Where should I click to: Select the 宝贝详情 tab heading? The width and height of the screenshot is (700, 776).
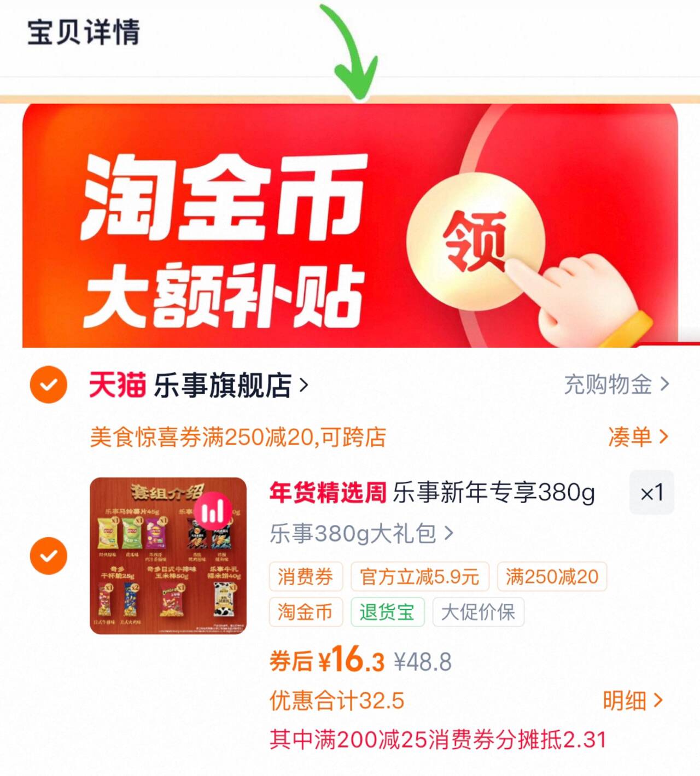[84, 32]
